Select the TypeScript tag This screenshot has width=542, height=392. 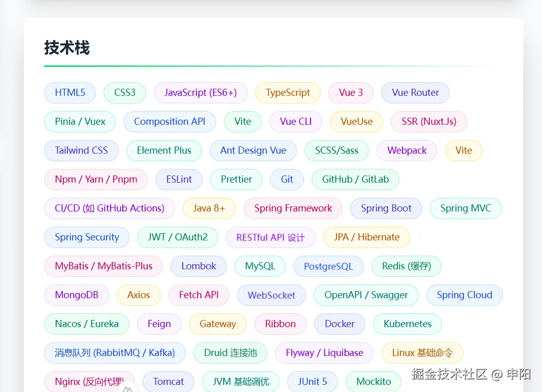288,93
